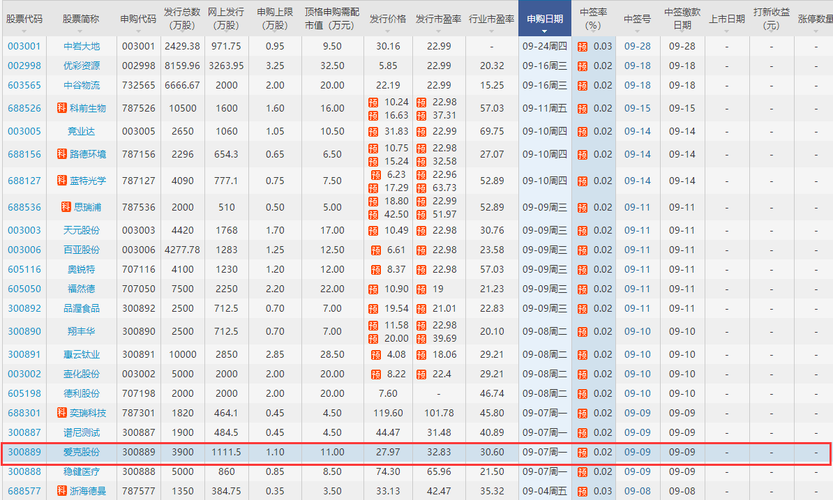The image size is (833, 500).
Task: Sort by the 上市日期 column header
Action: (727, 19)
